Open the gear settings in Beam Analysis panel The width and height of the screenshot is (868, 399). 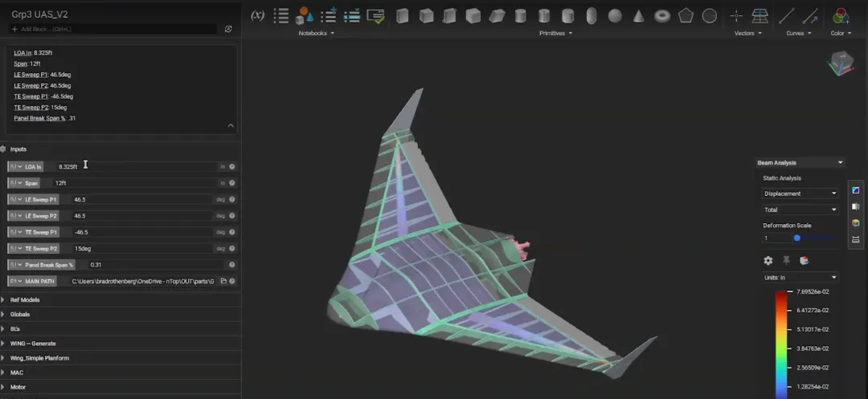click(x=768, y=260)
